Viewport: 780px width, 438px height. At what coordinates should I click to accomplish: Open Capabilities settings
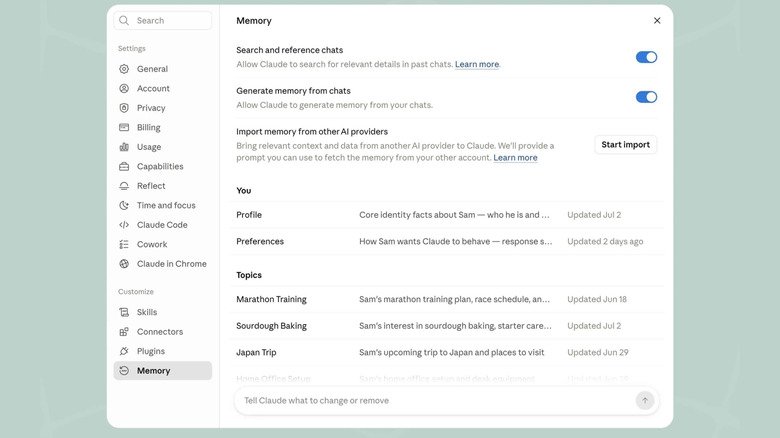click(163, 166)
